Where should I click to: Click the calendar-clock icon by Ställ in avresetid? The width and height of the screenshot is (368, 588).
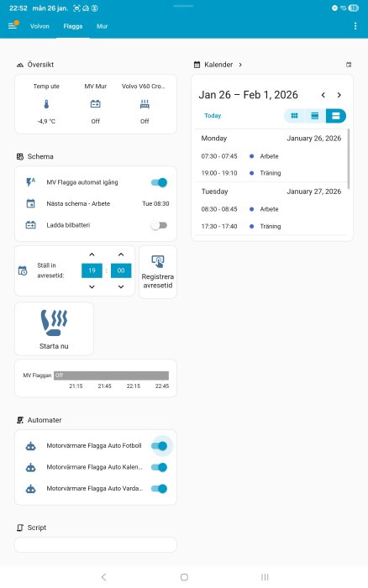pyautogui.click(x=23, y=270)
